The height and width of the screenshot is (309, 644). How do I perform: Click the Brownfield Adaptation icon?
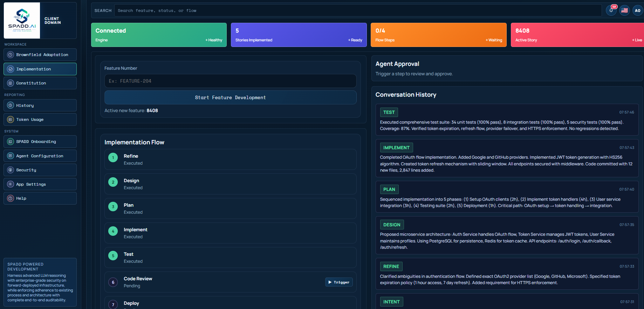(x=11, y=55)
